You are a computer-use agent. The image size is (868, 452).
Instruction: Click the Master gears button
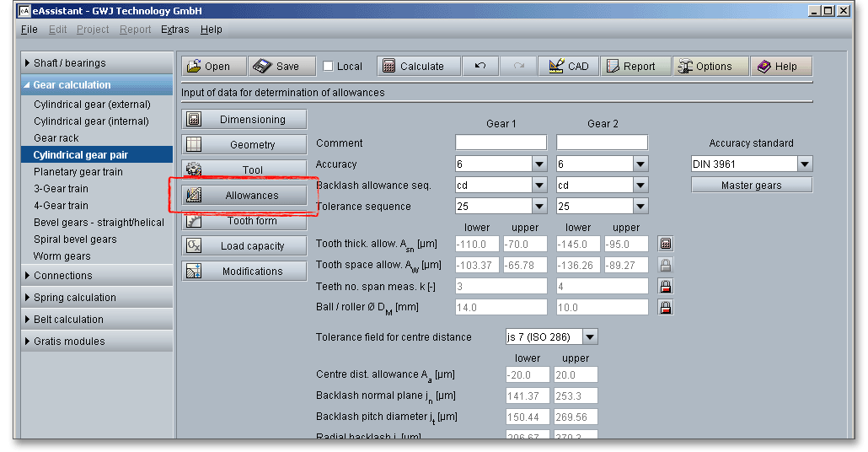coord(752,186)
